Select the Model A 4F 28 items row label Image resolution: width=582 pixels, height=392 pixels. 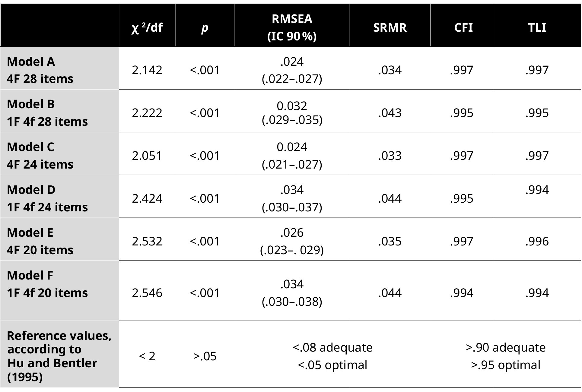point(40,70)
